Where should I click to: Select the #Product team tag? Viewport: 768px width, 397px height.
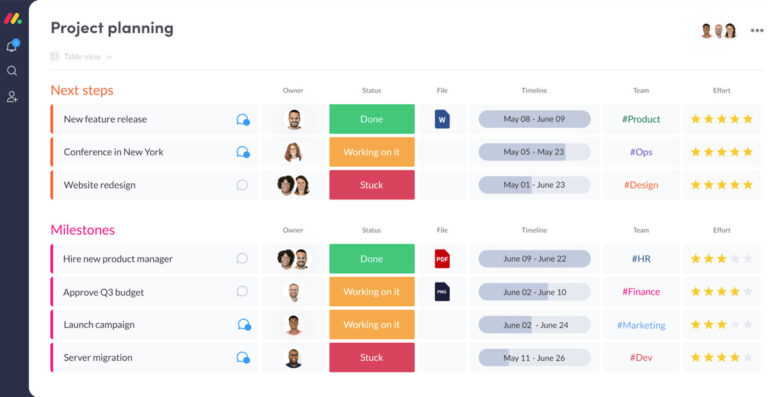[641, 119]
